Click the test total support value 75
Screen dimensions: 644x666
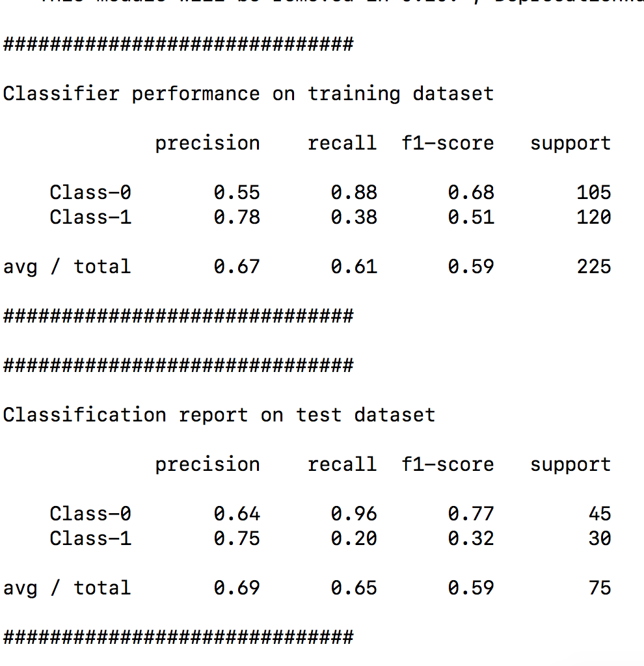point(599,588)
